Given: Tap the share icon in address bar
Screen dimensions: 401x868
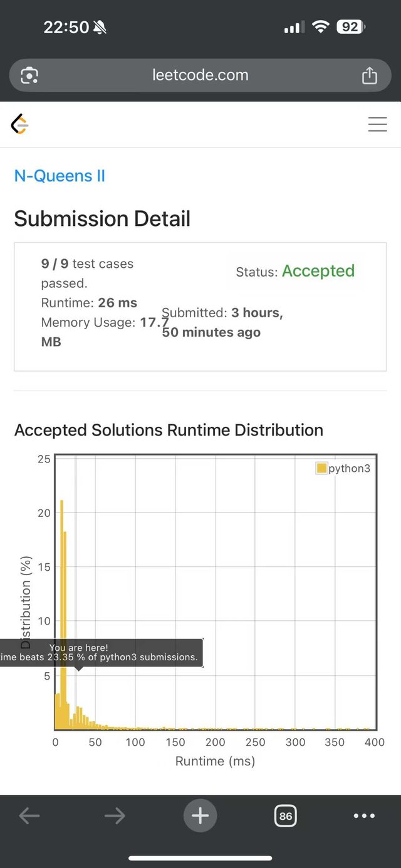Looking at the screenshot, I should click(x=370, y=76).
